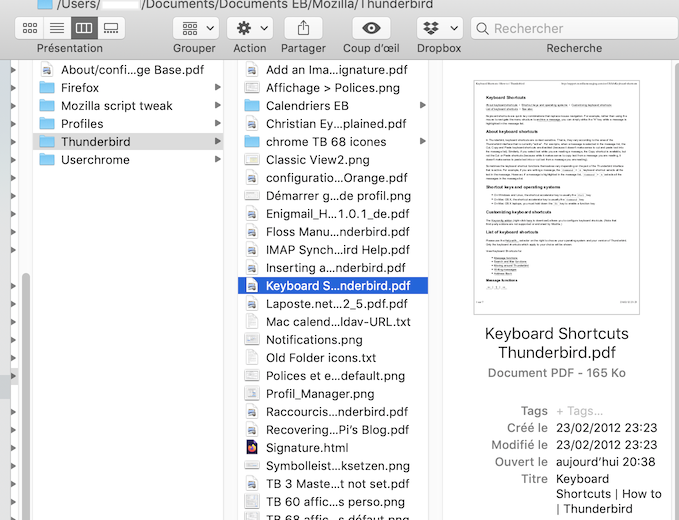Click the Userchrome folder icon
The width and height of the screenshot is (679, 520).
[x=47, y=160]
